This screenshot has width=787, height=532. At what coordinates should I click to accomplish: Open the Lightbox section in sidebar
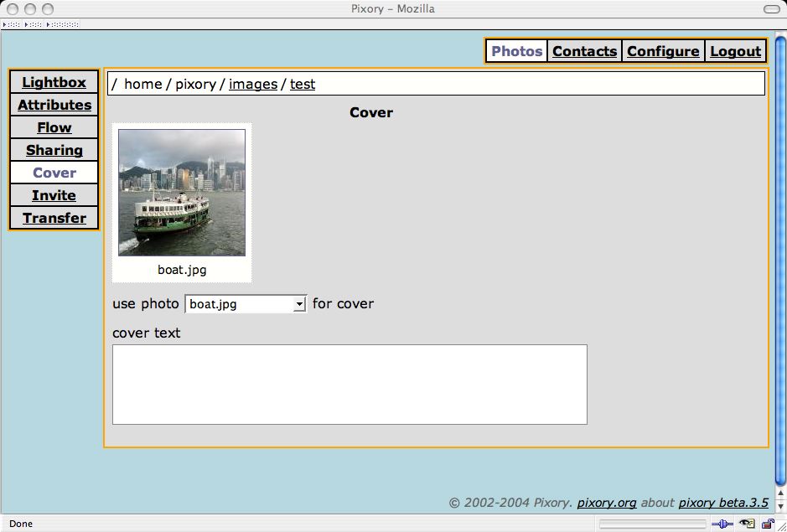pyautogui.click(x=54, y=82)
